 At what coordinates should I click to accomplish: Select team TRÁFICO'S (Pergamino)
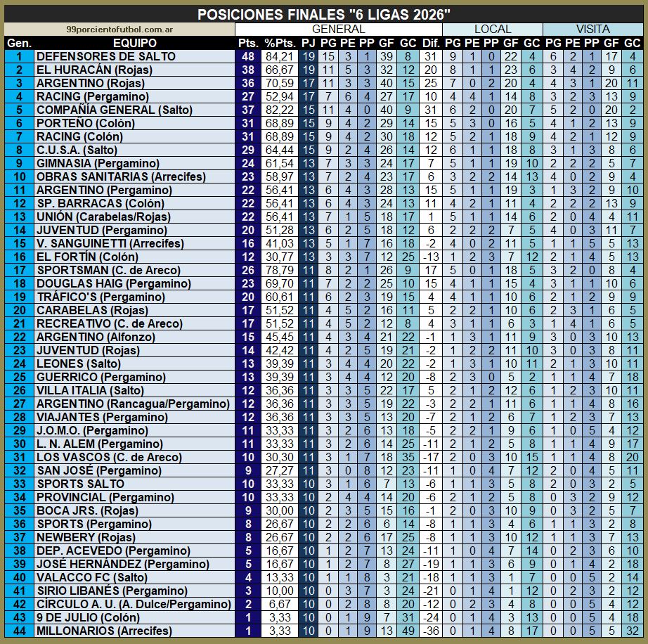click(x=101, y=297)
